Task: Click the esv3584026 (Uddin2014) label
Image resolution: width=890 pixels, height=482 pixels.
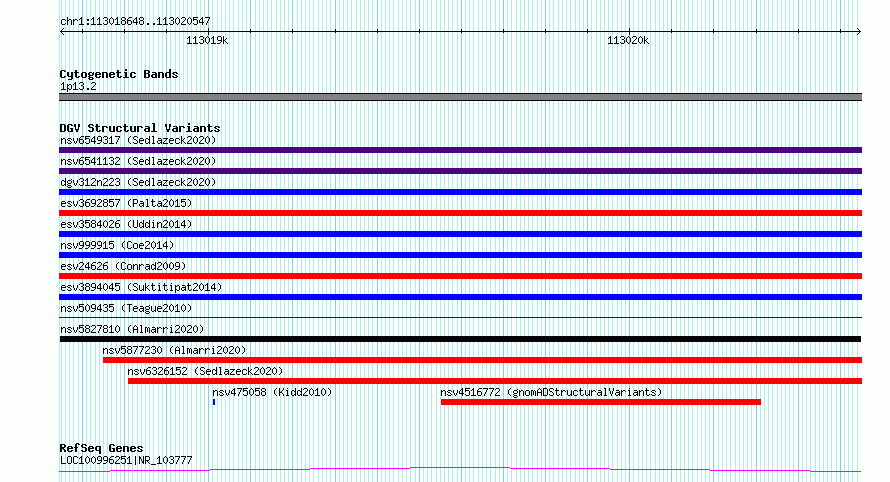Action: (126, 224)
